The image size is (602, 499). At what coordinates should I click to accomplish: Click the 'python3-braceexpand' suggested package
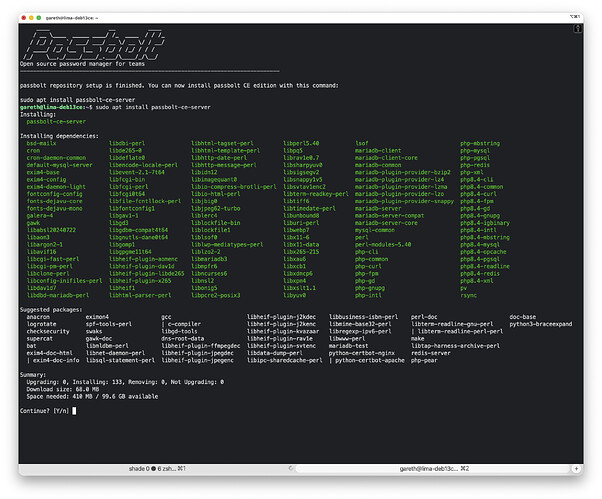(x=541, y=324)
